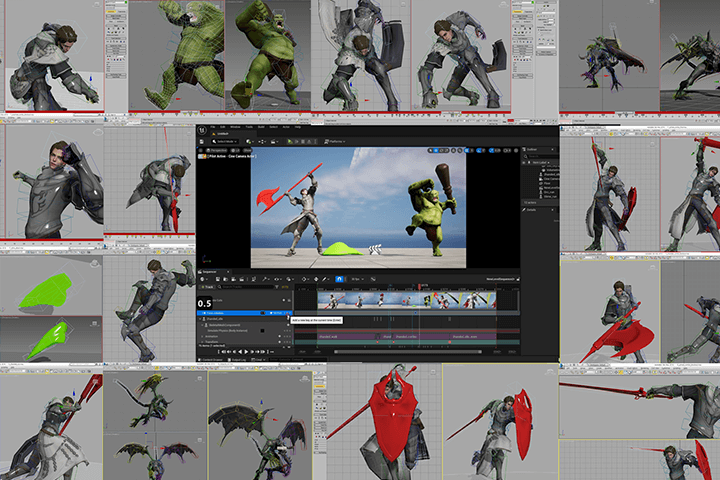Expand the Animation track
Viewport: 720px width, 480px height.
click(202, 336)
